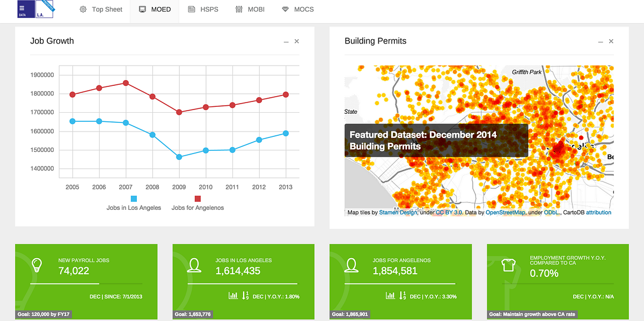644x321 pixels.
Task: Select the MOCS tab
Action: (298, 9)
